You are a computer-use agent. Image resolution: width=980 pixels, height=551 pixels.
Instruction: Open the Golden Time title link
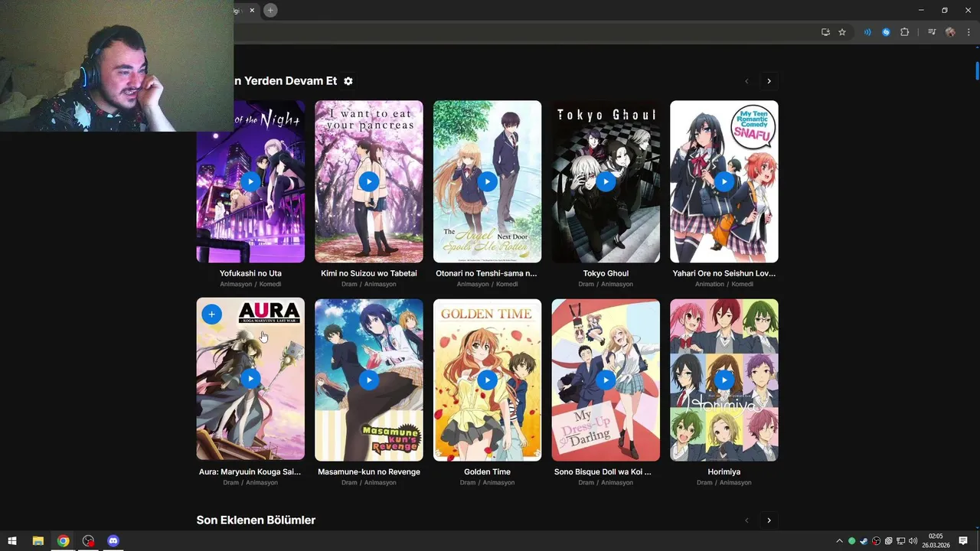coord(487,472)
